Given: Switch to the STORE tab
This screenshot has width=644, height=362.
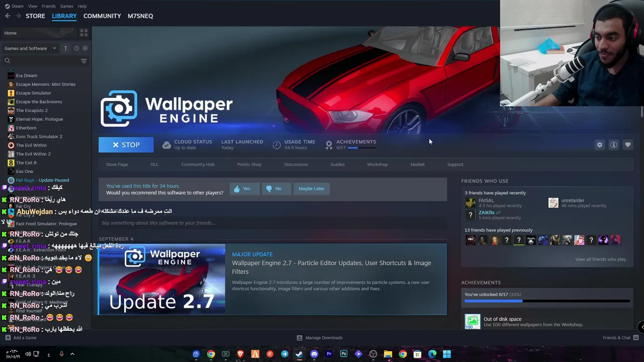Looking at the screenshot, I should click(35, 16).
